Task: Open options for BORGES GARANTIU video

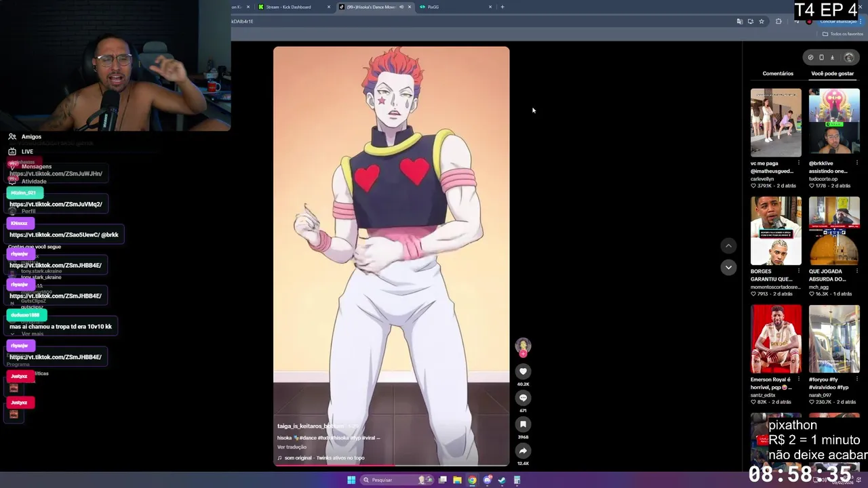Action: coord(799,271)
